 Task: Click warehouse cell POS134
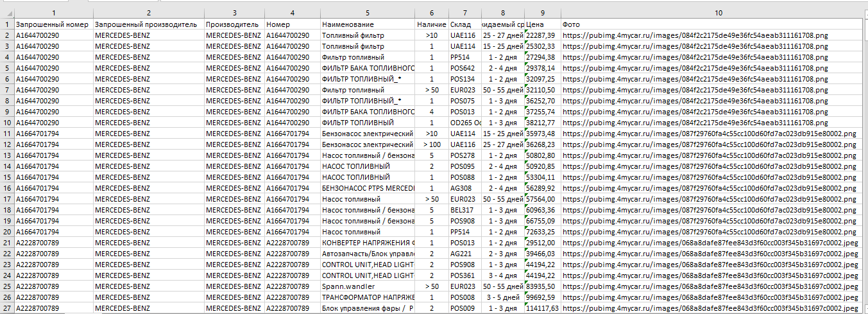pos(464,79)
